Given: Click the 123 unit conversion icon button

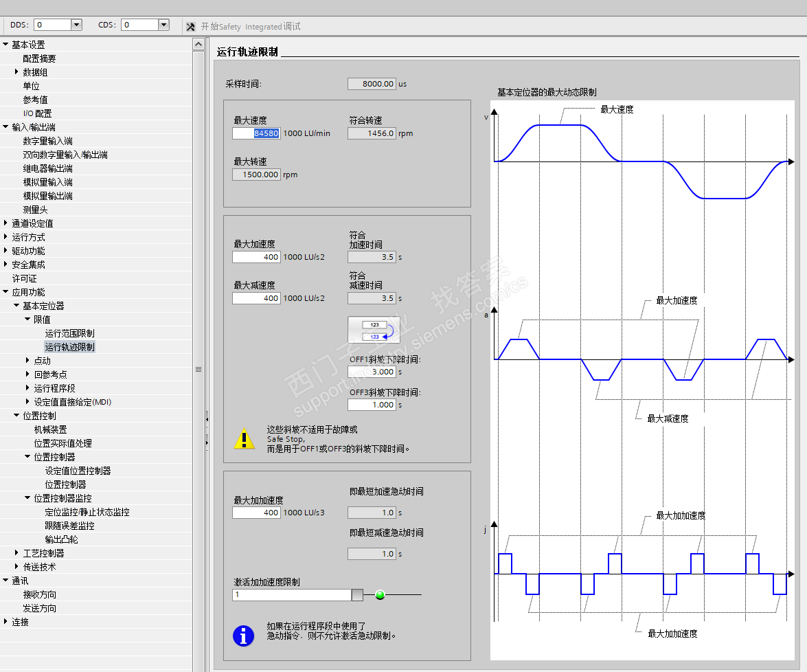Looking at the screenshot, I should [374, 329].
